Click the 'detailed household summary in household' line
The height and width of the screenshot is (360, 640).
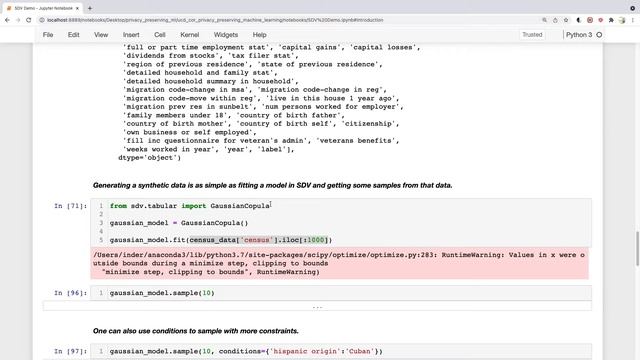click(x=211, y=81)
